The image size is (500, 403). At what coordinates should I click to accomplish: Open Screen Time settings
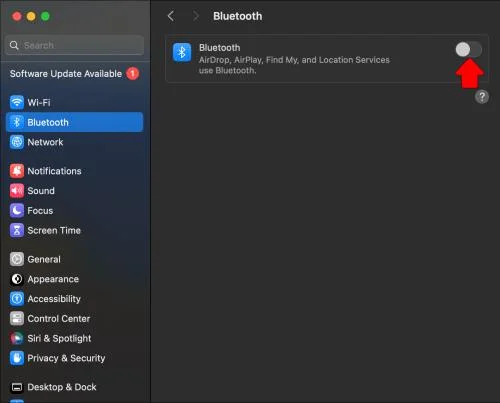tap(75, 230)
